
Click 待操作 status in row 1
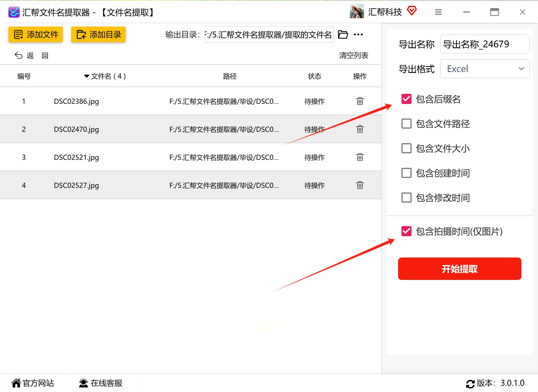(315, 101)
